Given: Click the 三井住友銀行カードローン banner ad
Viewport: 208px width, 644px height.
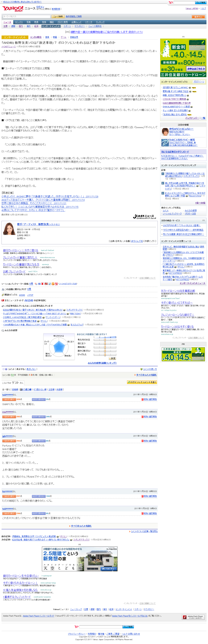Looking at the screenshot, I should click(183, 58).
